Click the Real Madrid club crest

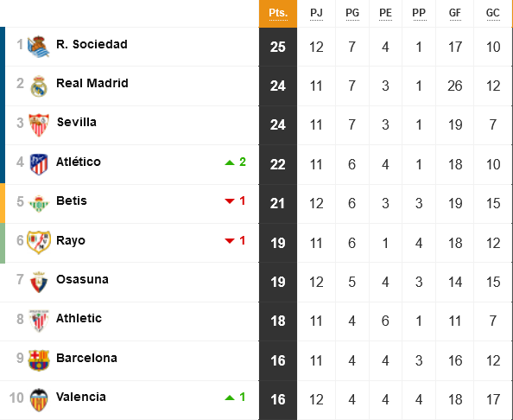click(x=39, y=86)
